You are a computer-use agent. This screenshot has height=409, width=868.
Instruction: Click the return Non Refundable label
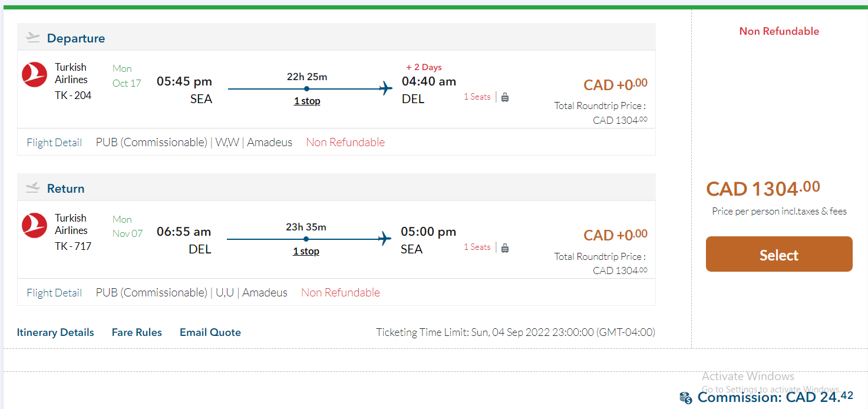click(x=341, y=293)
